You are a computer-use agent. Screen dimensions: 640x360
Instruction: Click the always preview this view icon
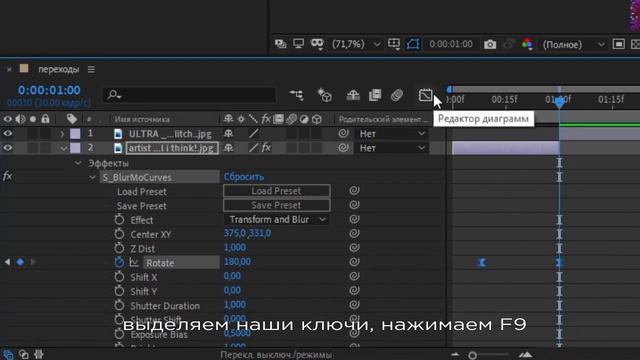280,44
